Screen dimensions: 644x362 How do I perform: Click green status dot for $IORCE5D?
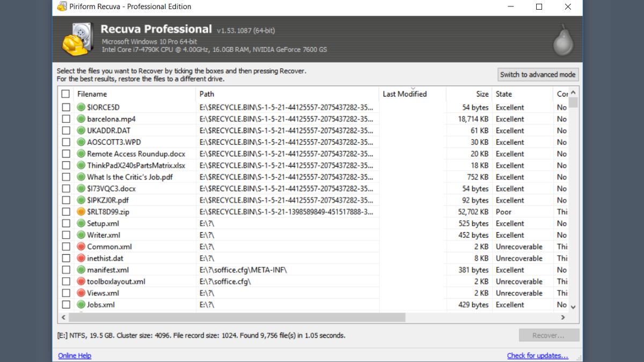(82, 107)
